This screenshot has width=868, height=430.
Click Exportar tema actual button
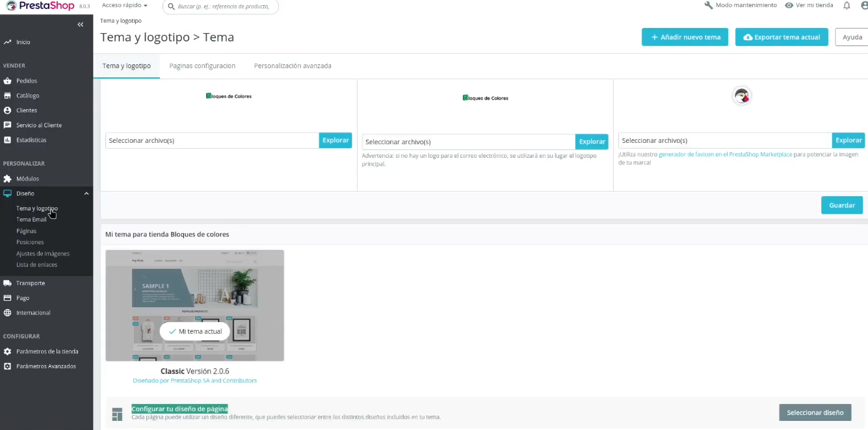[782, 37]
